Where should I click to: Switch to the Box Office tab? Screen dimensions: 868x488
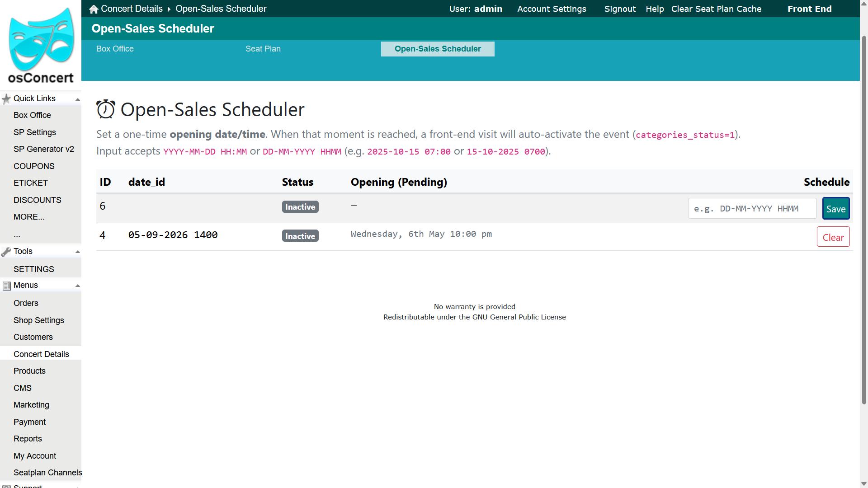click(115, 49)
